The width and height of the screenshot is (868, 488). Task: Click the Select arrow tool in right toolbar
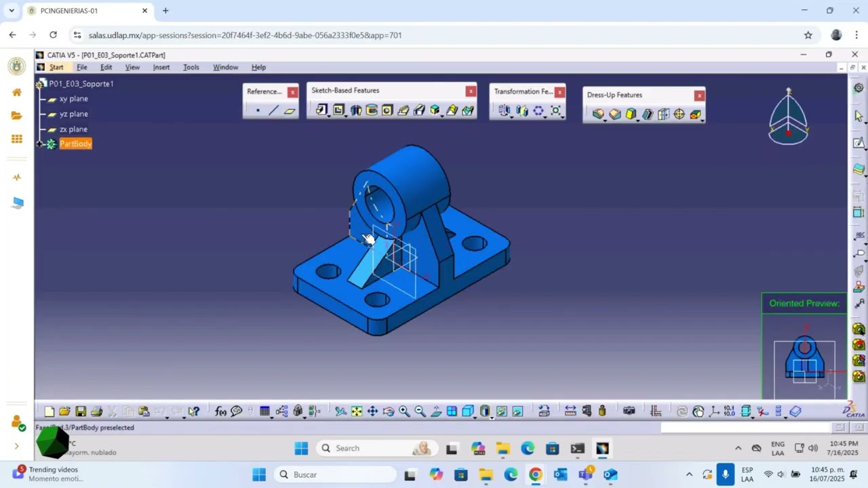(x=859, y=116)
